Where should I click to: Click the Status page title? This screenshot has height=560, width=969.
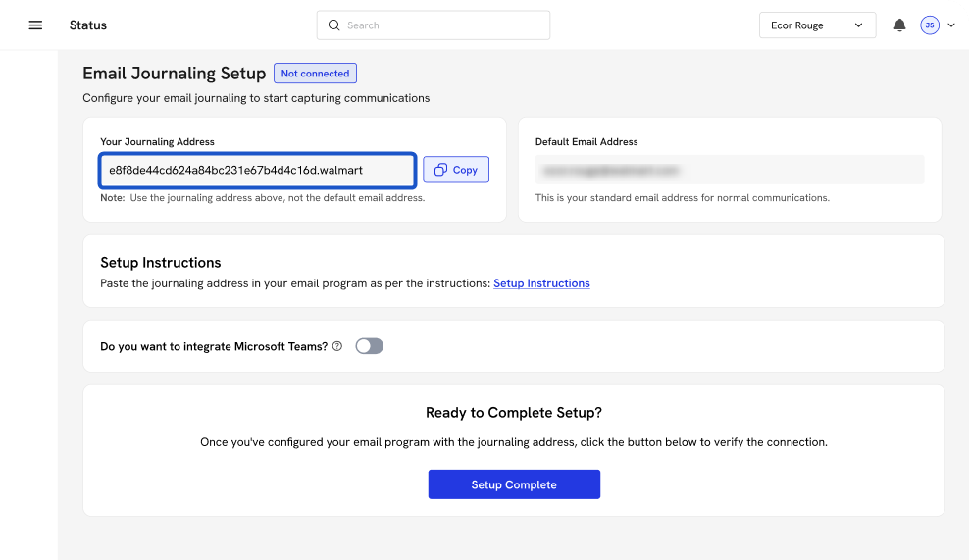click(88, 25)
